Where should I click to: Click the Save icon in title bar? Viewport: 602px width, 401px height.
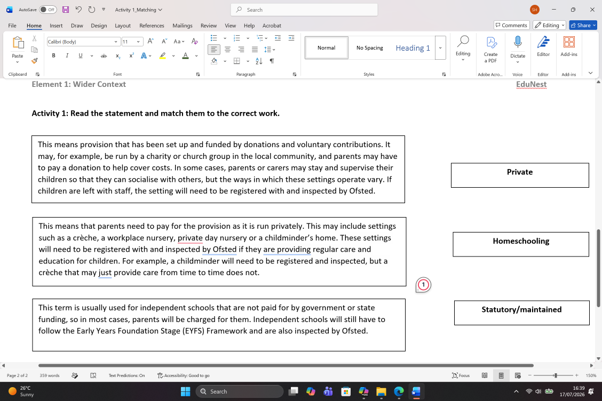[x=66, y=10]
